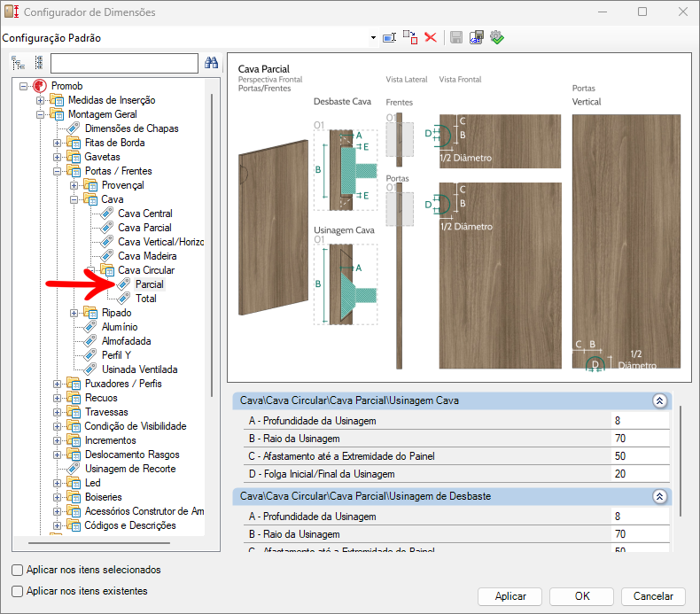Select Total under Cava Circular
Screen dimensions: 700x614
pyautogui.click(x=146, y=299)
